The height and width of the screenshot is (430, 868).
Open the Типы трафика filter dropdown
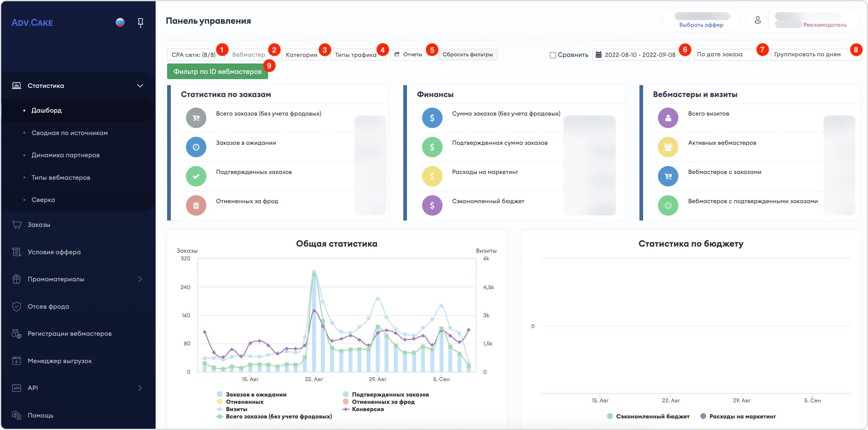(x=358, y=55)
